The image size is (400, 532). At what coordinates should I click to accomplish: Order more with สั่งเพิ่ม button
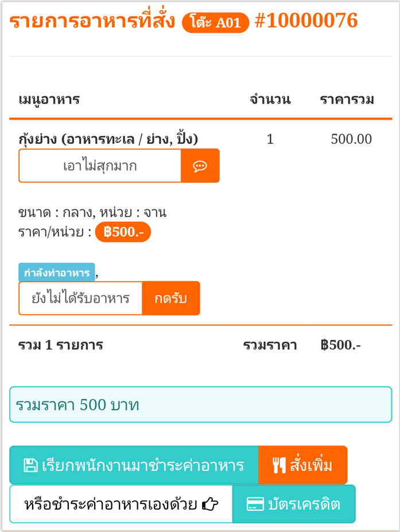click(x=303, y=465)
